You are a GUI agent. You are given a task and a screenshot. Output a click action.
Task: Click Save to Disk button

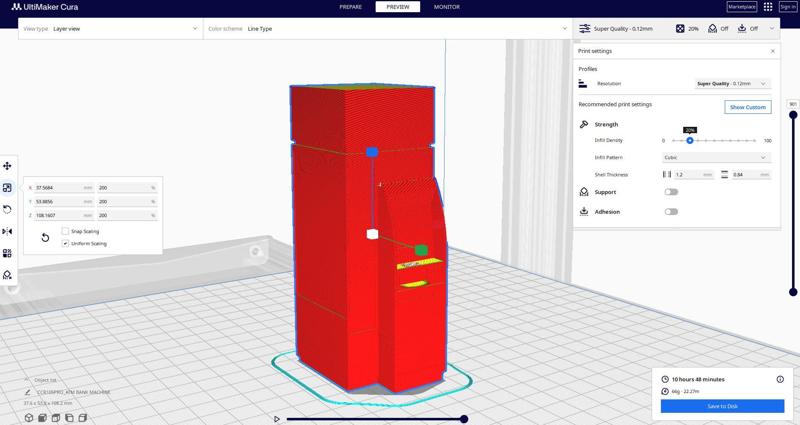pyautogui.click(x=722, y=406)
